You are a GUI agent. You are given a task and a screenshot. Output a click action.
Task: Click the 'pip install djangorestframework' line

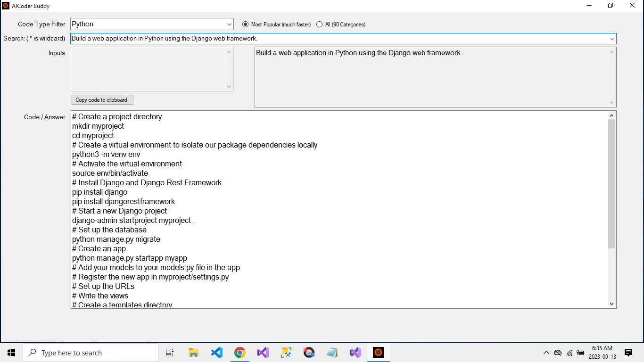[124, 202]
